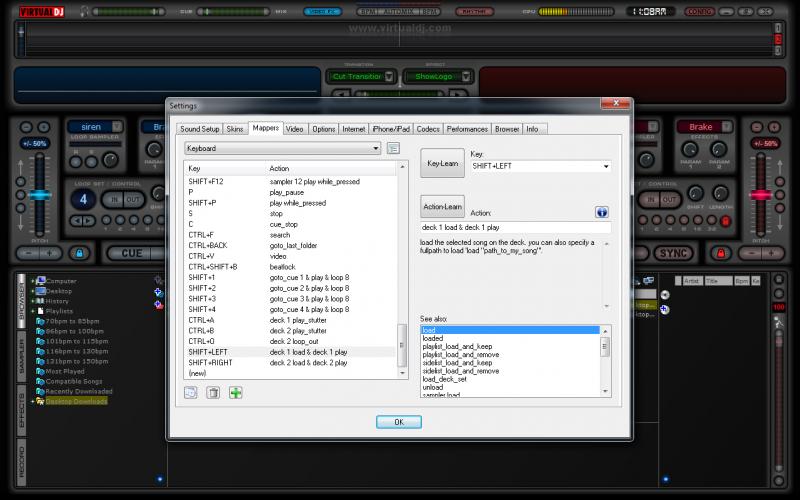
Task: Click the trash delete mapping icon
Action: click(x=213, y=393)
